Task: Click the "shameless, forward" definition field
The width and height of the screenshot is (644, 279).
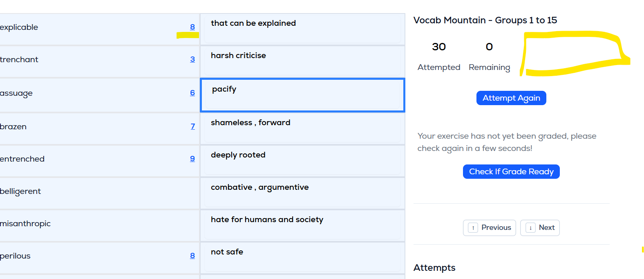Action: pos(302,128)
